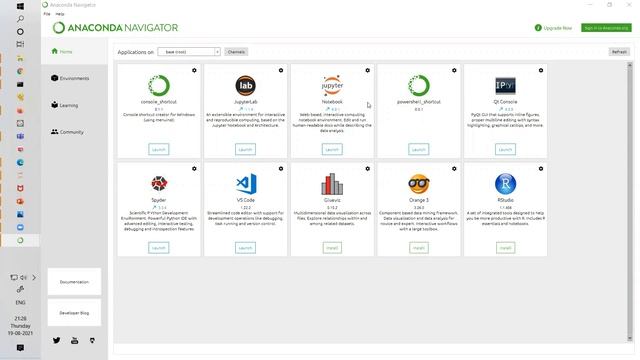Select the Home tab
Screen dimensions: 640x360
74,51
